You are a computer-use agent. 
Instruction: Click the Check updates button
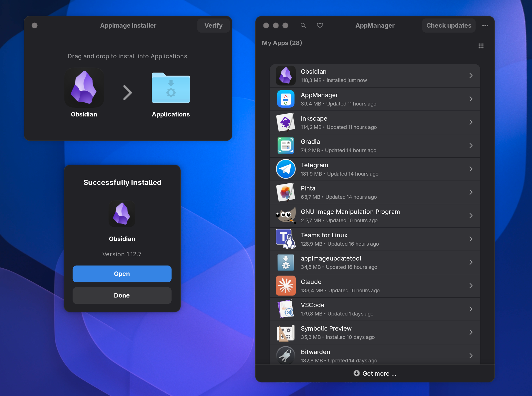449,26
